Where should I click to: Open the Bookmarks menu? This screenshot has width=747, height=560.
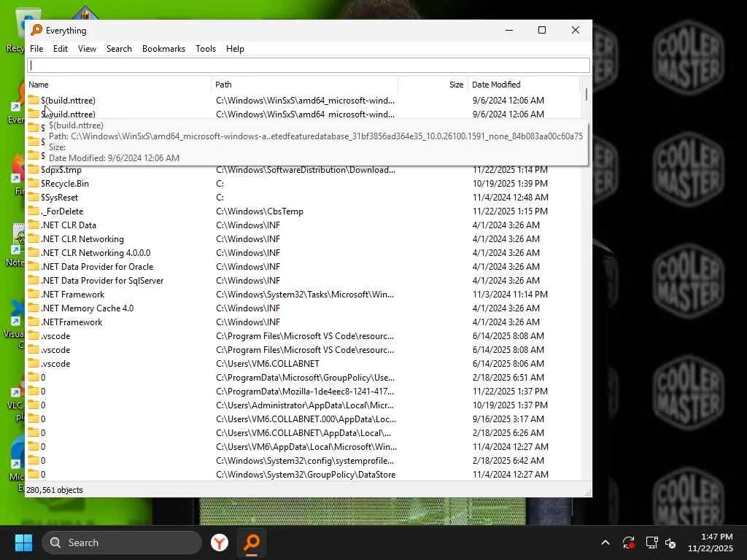click(163, 49)
